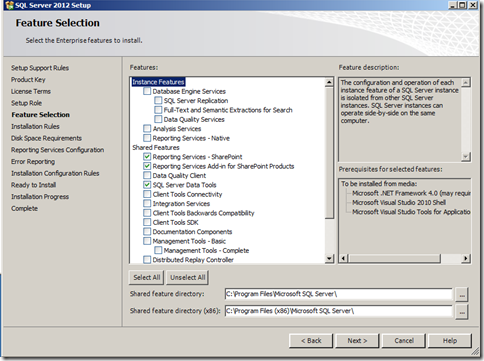The height and width of the screenshot is (361, 484).
Task: Select the Instance Features tree heading
Action: click(158, 82)
